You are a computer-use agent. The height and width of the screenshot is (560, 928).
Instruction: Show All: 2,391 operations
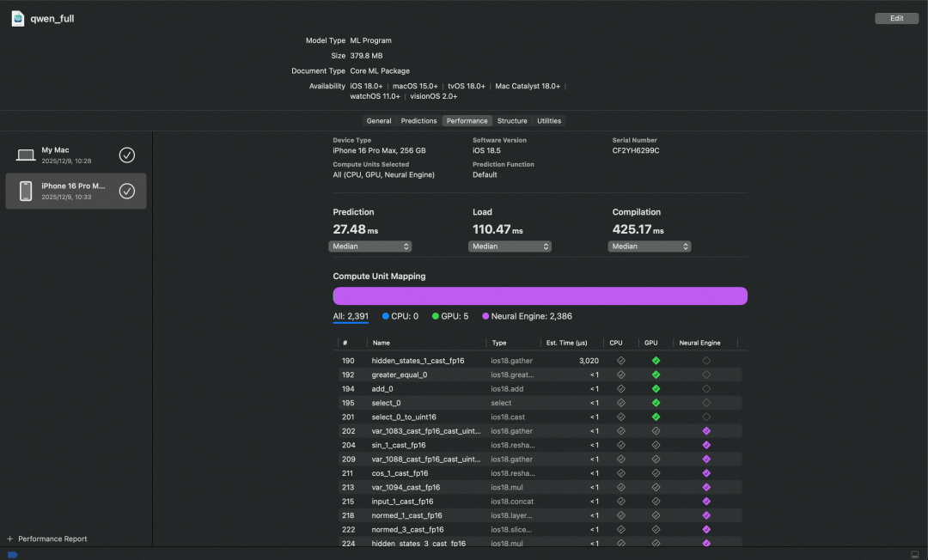[x=351, y=316]
